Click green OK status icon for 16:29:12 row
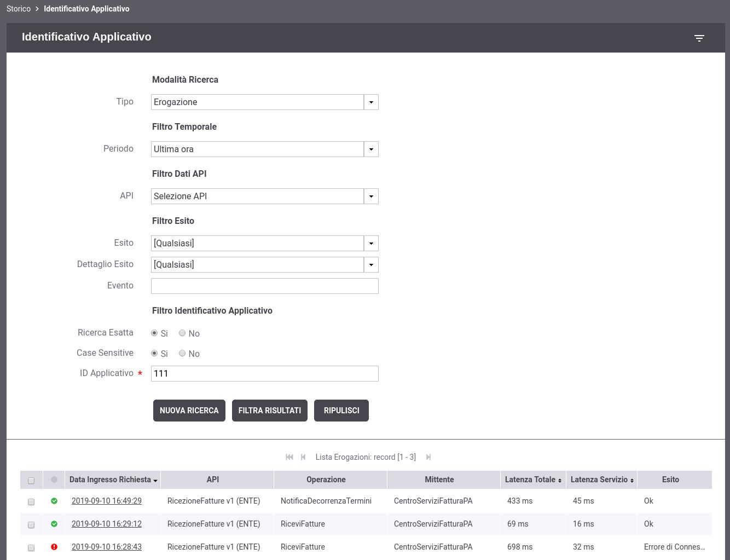The height and width of the screenshot is (560, 730). (54, 524)
